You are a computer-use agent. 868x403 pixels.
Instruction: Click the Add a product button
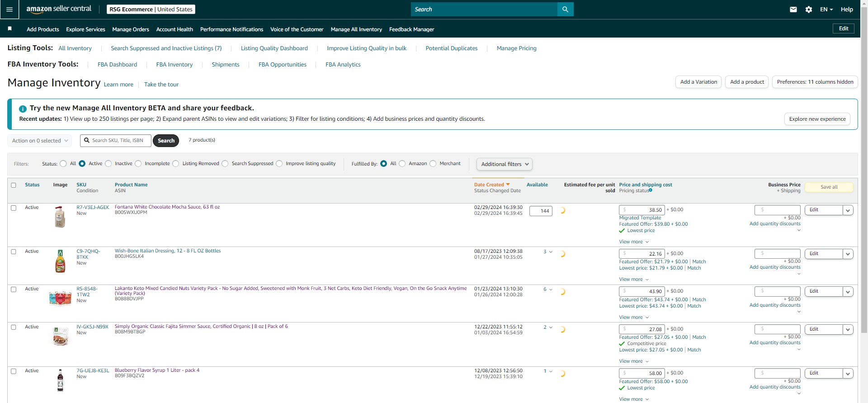click(747, 82)
